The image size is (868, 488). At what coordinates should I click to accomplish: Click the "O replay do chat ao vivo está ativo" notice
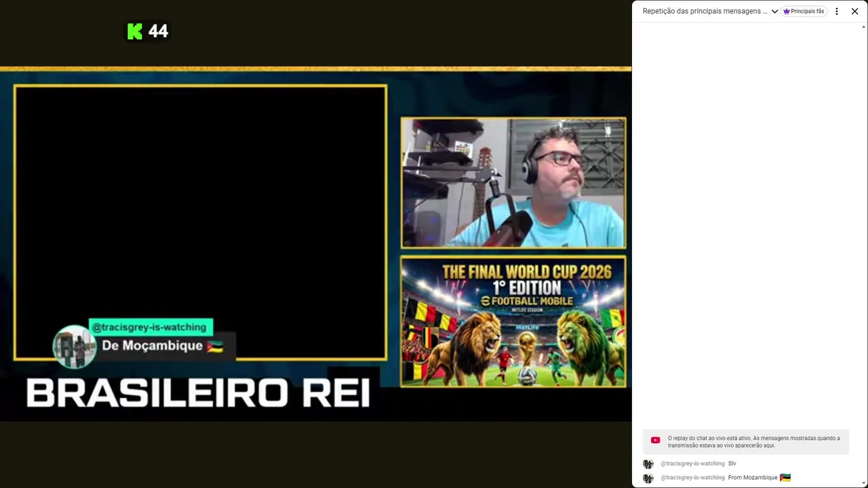(x=746, y=442)
